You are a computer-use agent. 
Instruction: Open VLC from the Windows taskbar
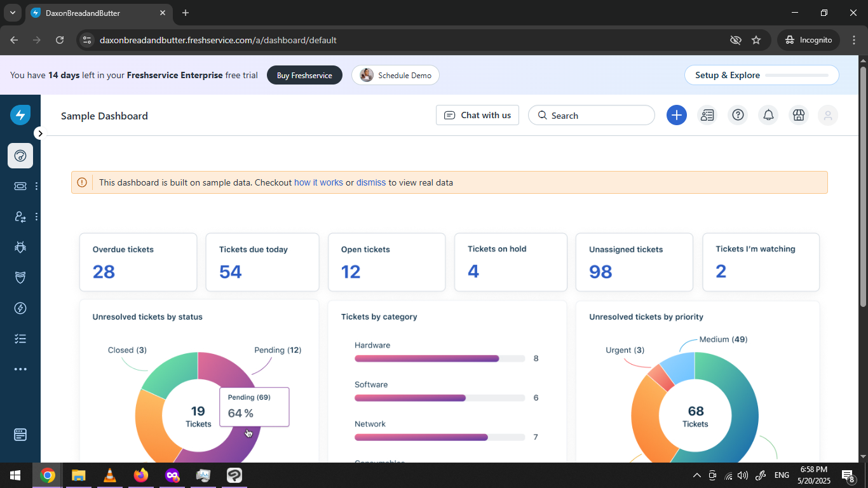[x=110, y=475]
